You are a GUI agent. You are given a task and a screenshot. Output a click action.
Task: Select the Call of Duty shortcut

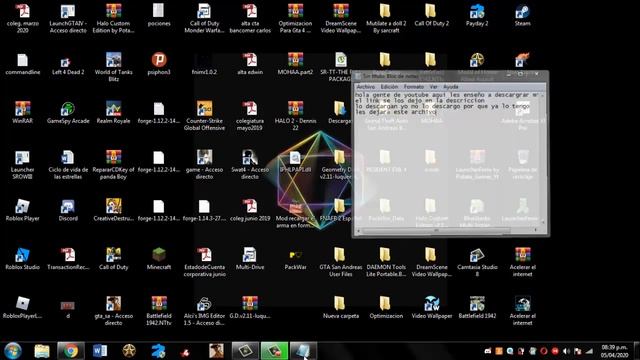click(113, 259)
